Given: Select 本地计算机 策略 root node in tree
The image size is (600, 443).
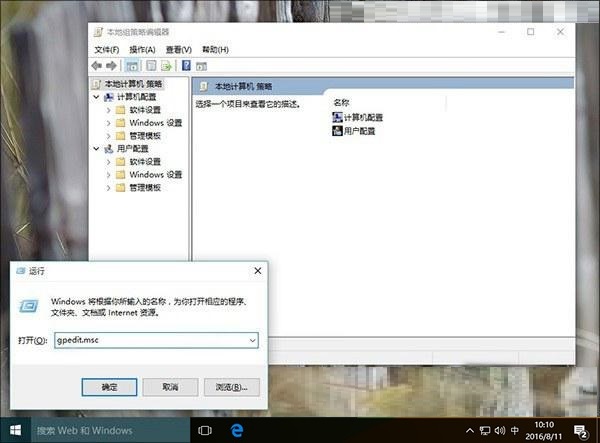Looking at the screenshot, I should pyautogui.click(x=133, y=84).
